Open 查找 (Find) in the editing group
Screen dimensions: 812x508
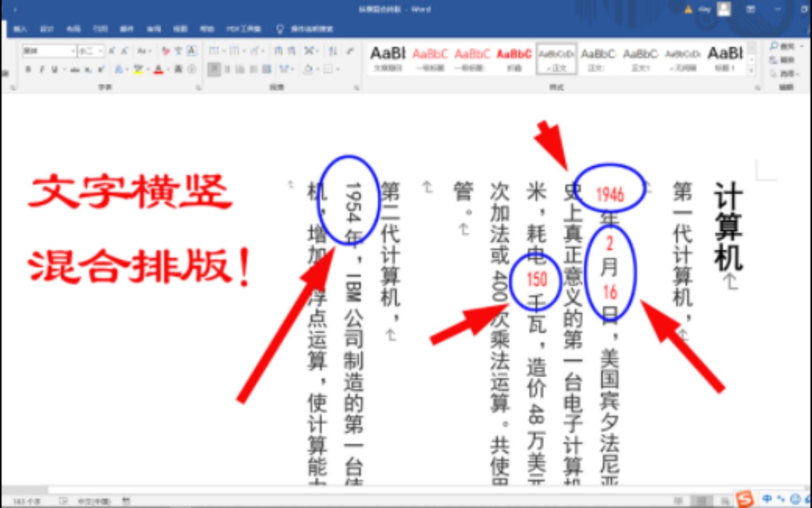pos(784,47)
